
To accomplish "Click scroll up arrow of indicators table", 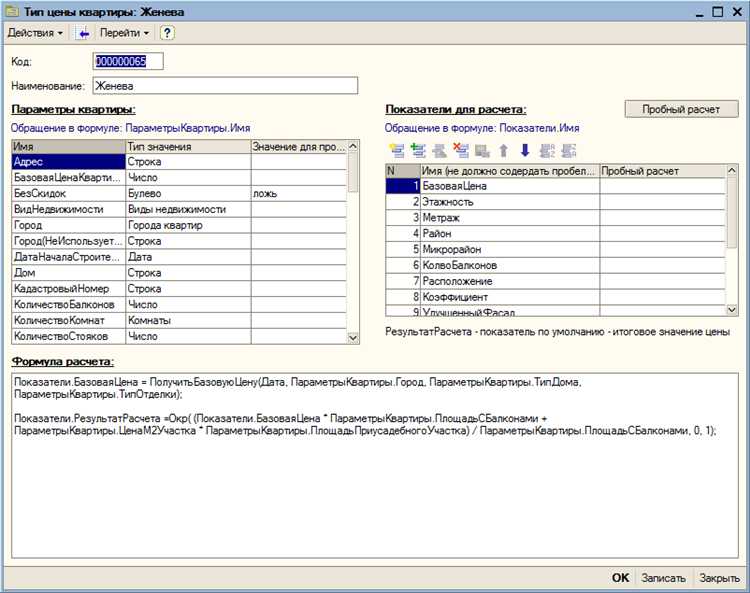I will (732, 170).
